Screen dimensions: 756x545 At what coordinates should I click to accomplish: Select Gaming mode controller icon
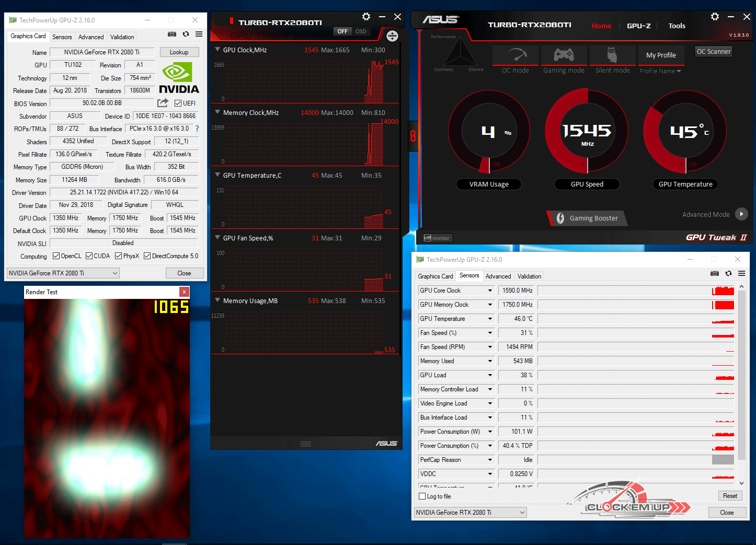pos(564,55)
